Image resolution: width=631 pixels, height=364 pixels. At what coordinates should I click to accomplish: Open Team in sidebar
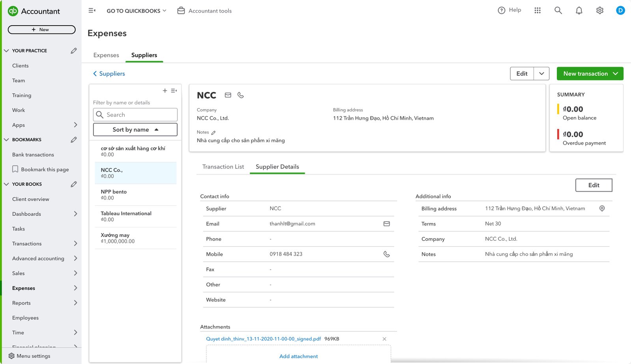click(x=19, y=80)
